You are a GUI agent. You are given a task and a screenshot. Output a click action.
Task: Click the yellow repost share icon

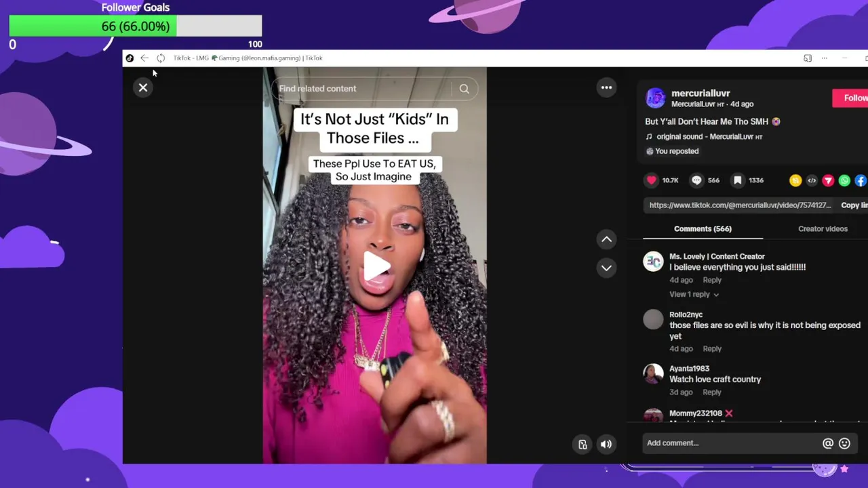pos(795,180)
